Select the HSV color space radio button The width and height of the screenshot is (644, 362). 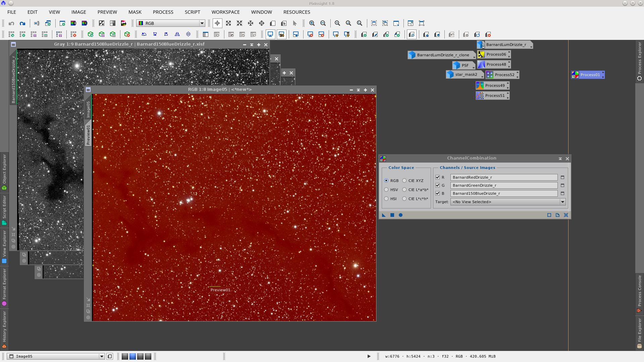click(x=386, y=190)
